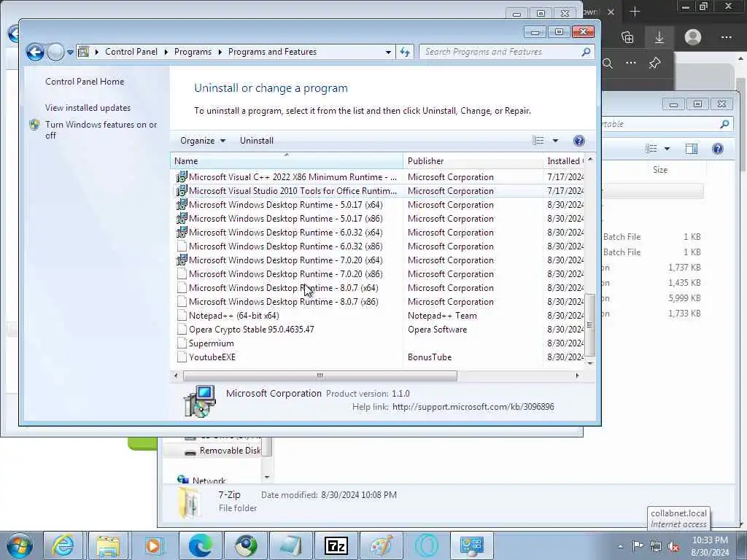This screenshot has height=560, width=747.
Task: Click the vertical scrollbar thumb in program list
Action: [589, 324]
